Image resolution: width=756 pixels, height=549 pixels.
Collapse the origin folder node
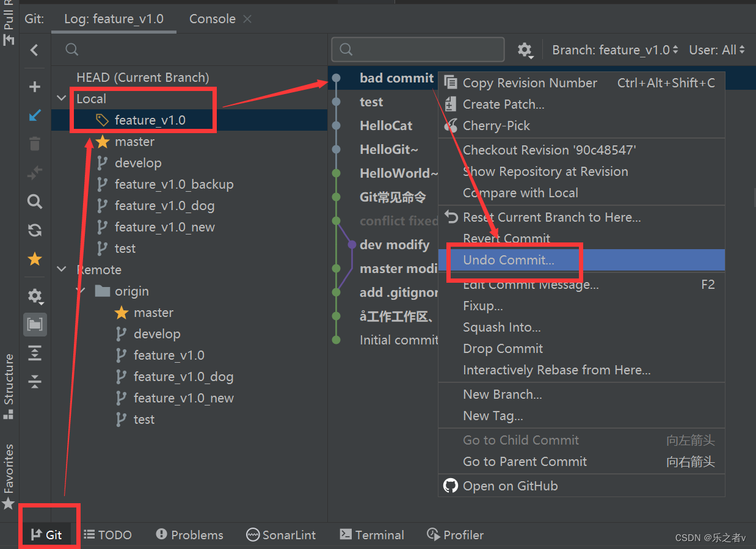coord(81,291)
